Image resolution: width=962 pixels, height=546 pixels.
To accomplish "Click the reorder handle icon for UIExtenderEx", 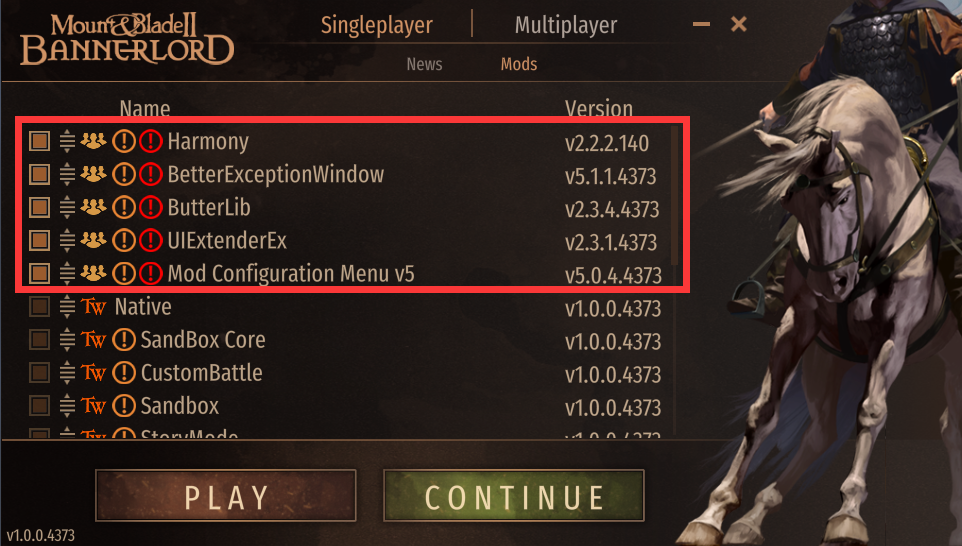I will (x=67, y=240).
